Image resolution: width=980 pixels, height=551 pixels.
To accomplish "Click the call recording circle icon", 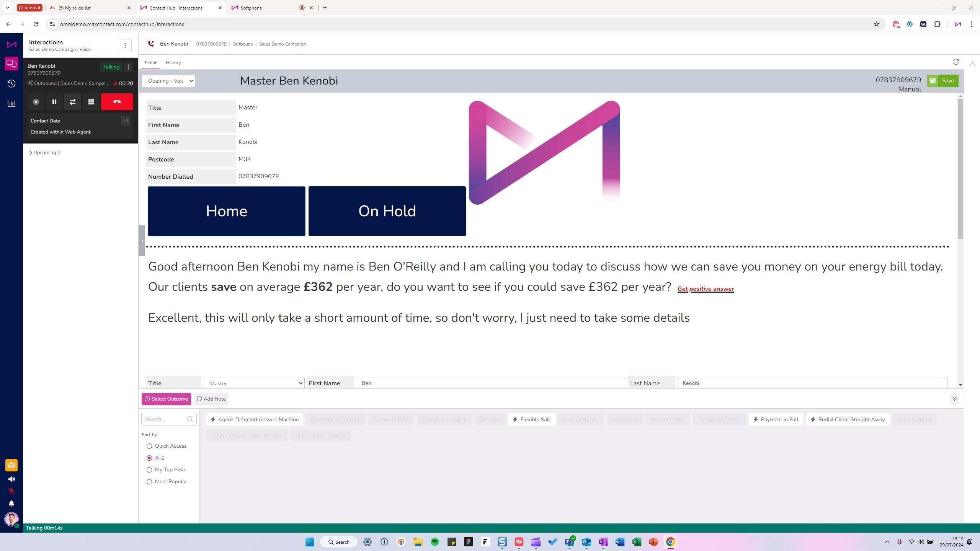I will coord(36,102).
